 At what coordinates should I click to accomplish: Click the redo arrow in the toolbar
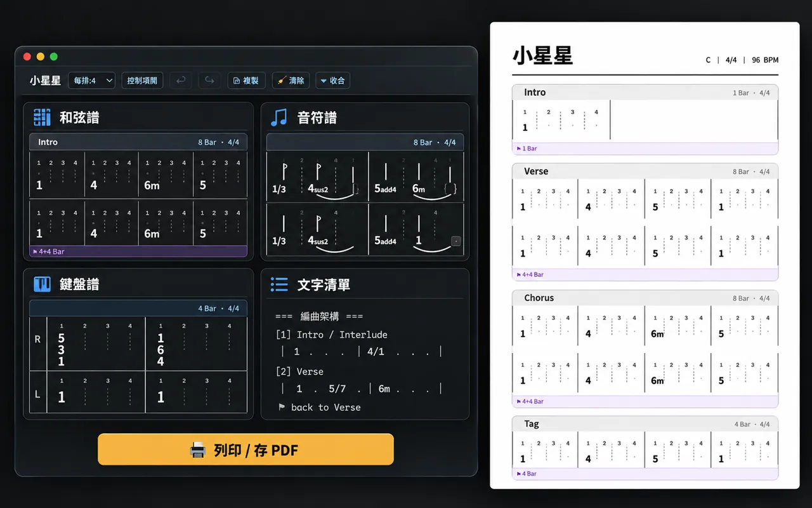click(x=209, y=81)
